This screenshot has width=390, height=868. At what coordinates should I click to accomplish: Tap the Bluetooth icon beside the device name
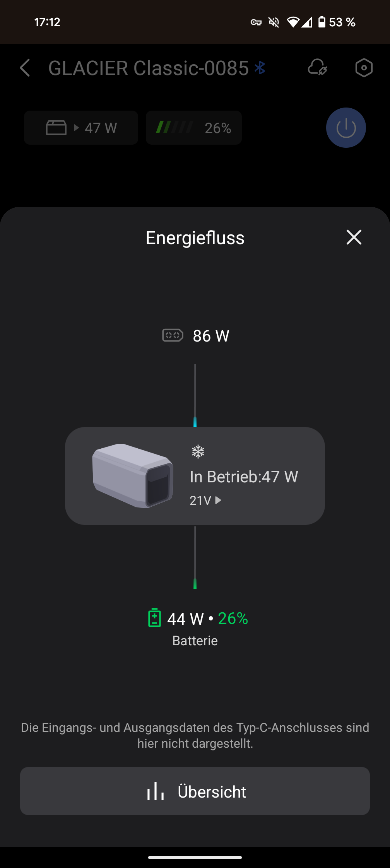260,68
